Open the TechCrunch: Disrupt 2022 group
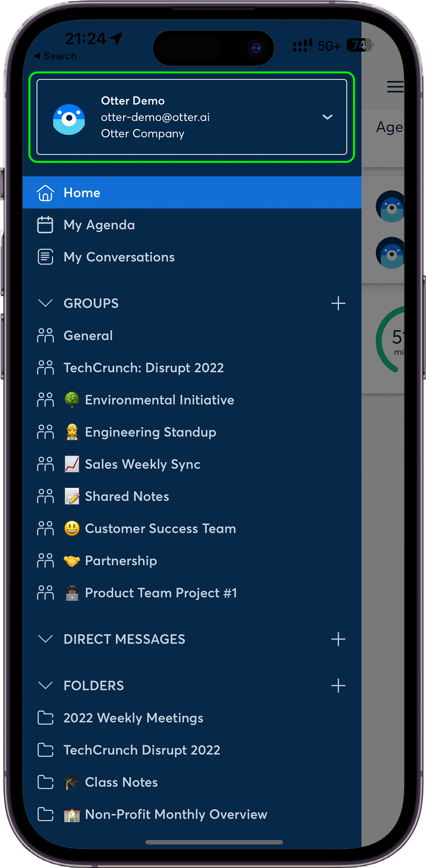 (x=192, y=367)
